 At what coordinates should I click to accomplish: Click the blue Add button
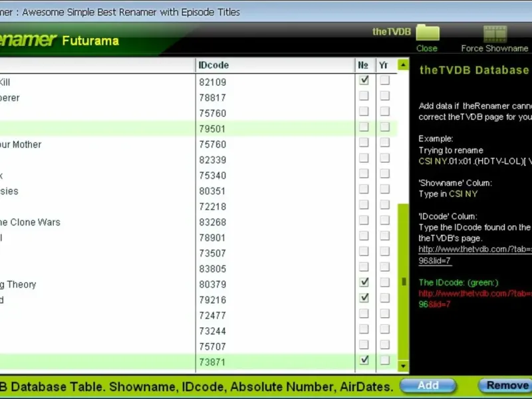click(428, 386)
